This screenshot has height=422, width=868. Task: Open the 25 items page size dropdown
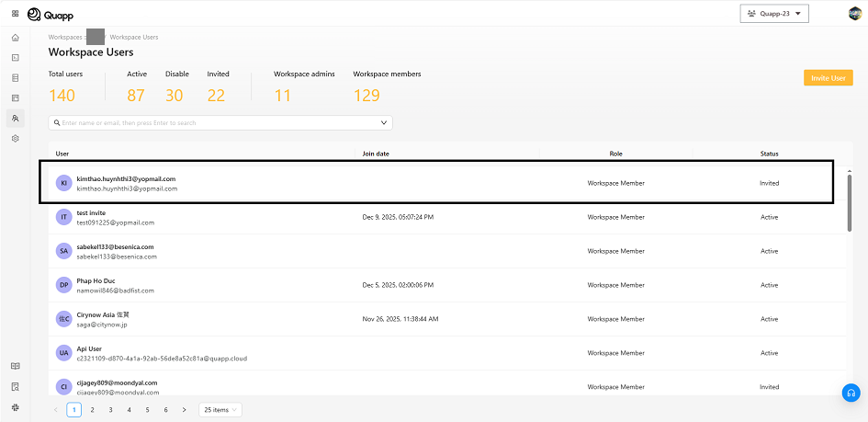pyautogui.click(x=220, y=410)
